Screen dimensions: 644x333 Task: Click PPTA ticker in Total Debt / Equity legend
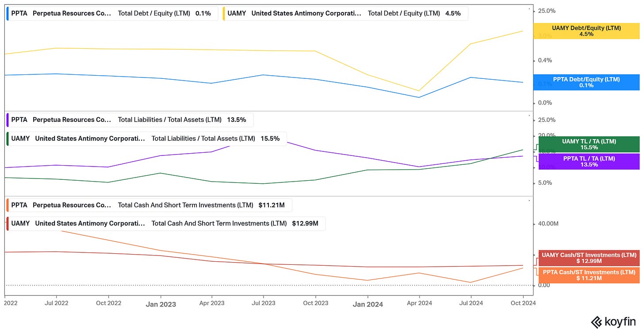(19, 13)
